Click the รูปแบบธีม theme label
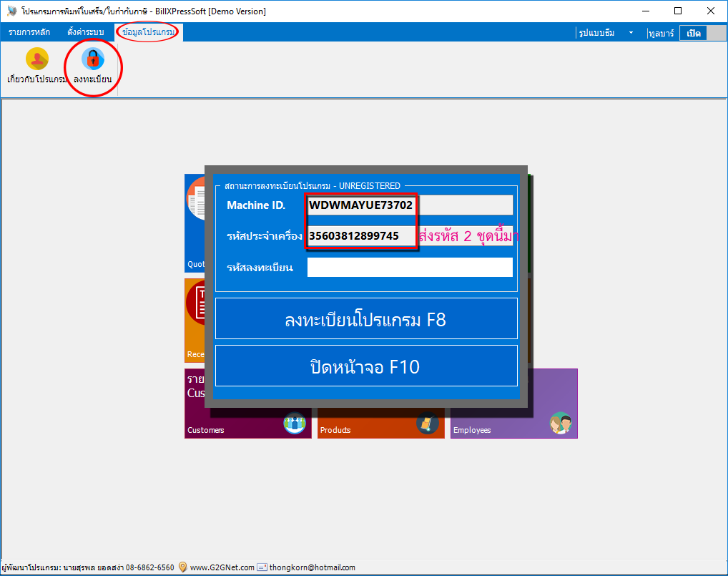This screenshot has width=728, height=576. point(596,32)
